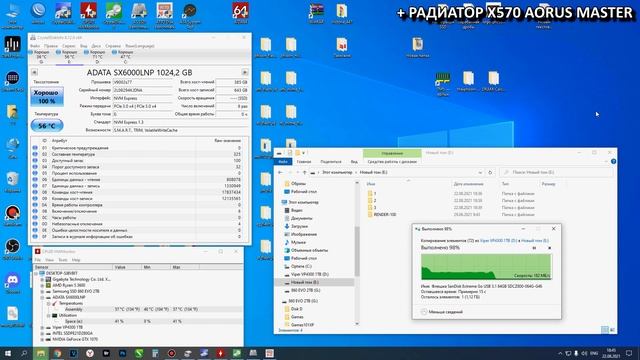Open the Поделиться tab in Explorer
The height and width of the screenshot is (360, 640).
(x=331, y=162)
